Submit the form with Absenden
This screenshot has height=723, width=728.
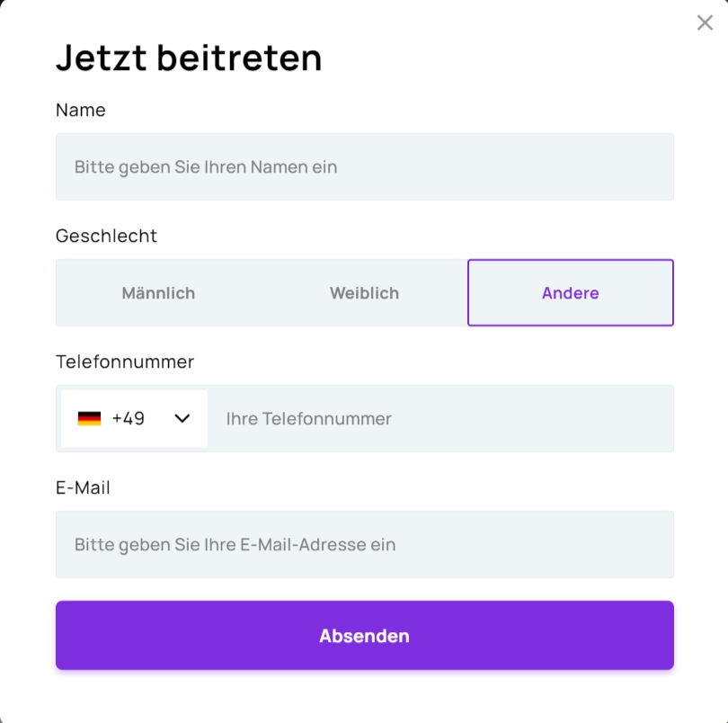(365, 635)
